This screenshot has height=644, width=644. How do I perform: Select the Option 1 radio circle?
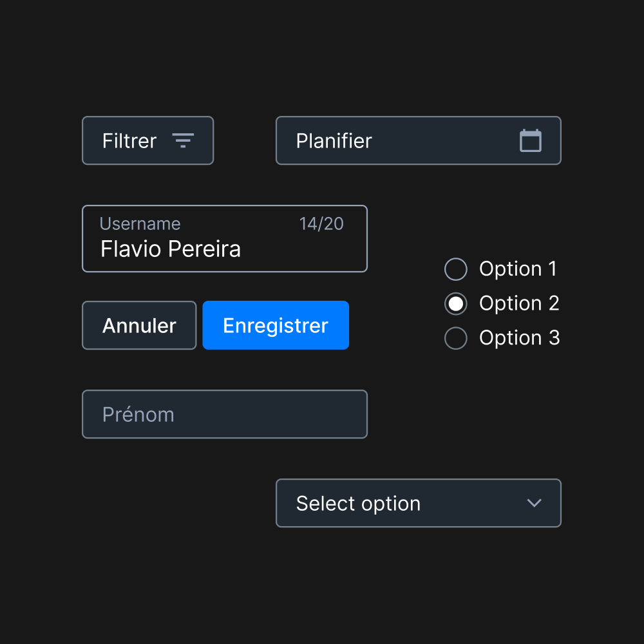pos(456,269)
